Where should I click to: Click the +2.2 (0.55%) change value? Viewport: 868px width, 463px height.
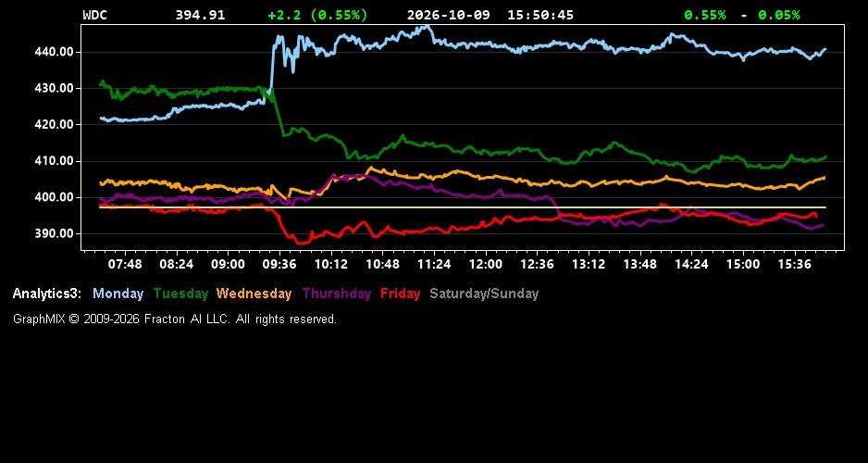coord(317,15)
